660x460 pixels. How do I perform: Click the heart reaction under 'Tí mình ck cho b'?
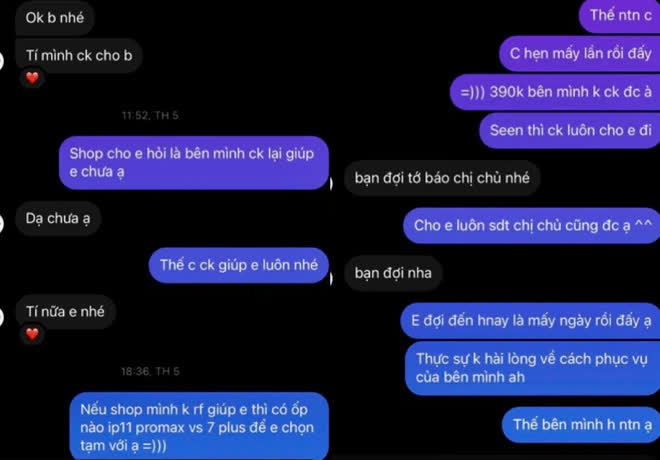[32, 77]
